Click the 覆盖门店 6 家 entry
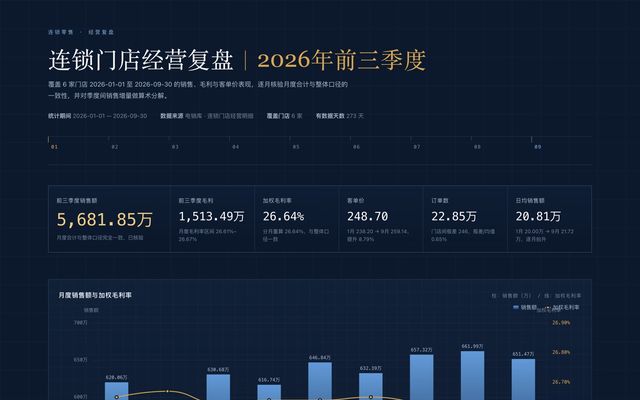The height and width of the screenshot is (400, 640). point(284,116)
